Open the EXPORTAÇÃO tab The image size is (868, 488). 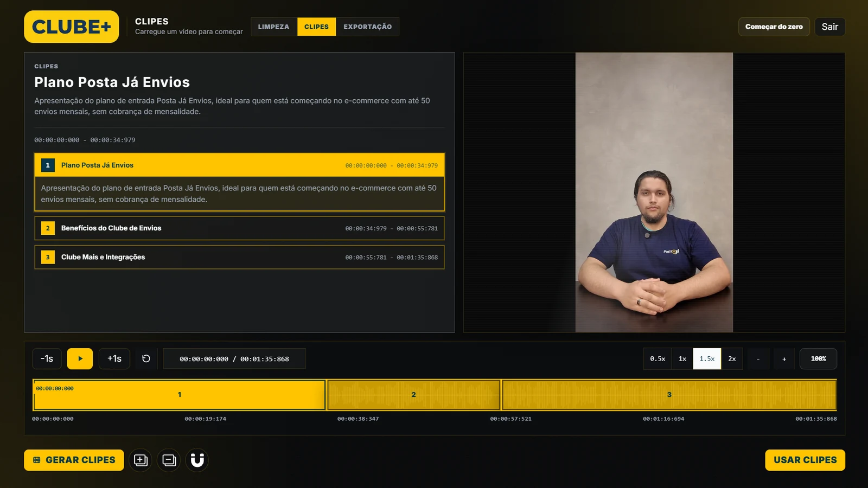click(x=367, y=27)
